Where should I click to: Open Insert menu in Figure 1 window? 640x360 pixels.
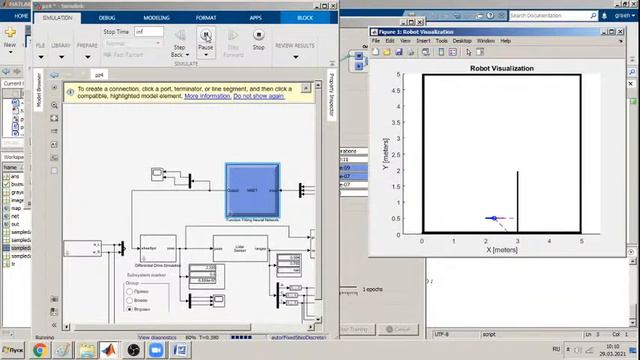[423, 41]
